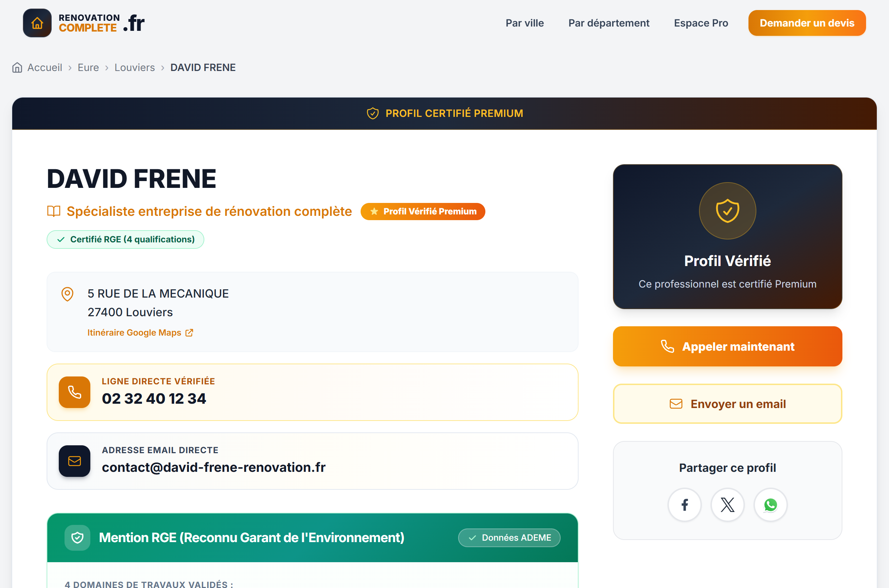Click the DAVID FRENE heading
The height and width of the screenshot is (588, 889).
(131, 179)
